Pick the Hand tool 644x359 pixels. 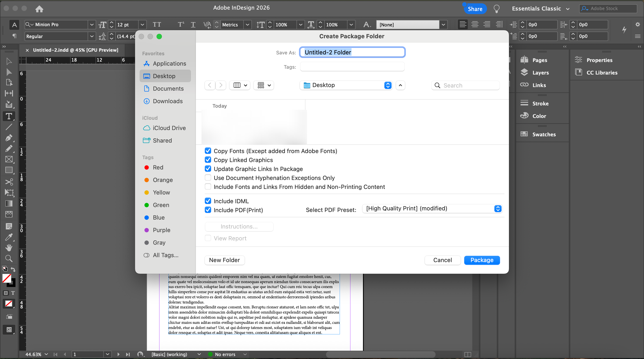click(9, 248)
